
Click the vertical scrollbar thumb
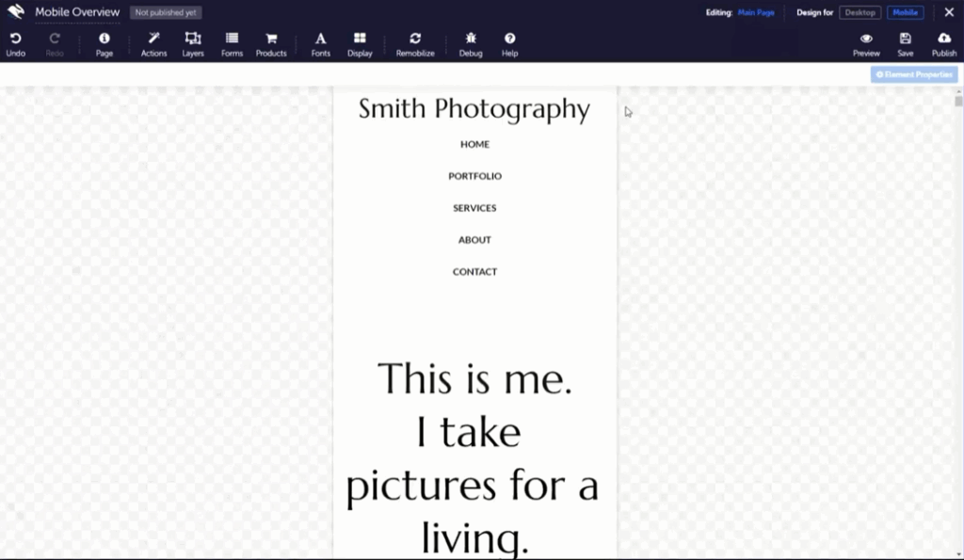pyautogui.click(x=958, y=101)
